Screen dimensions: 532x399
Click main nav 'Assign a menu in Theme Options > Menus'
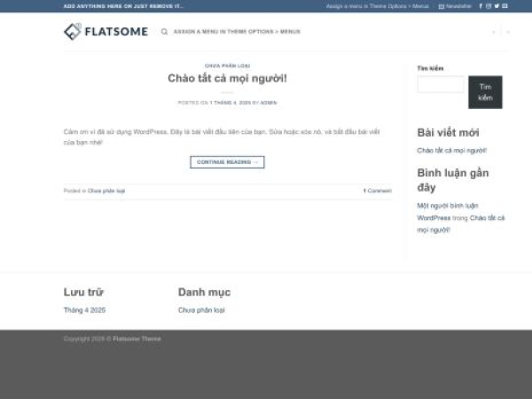click(237, 32)
